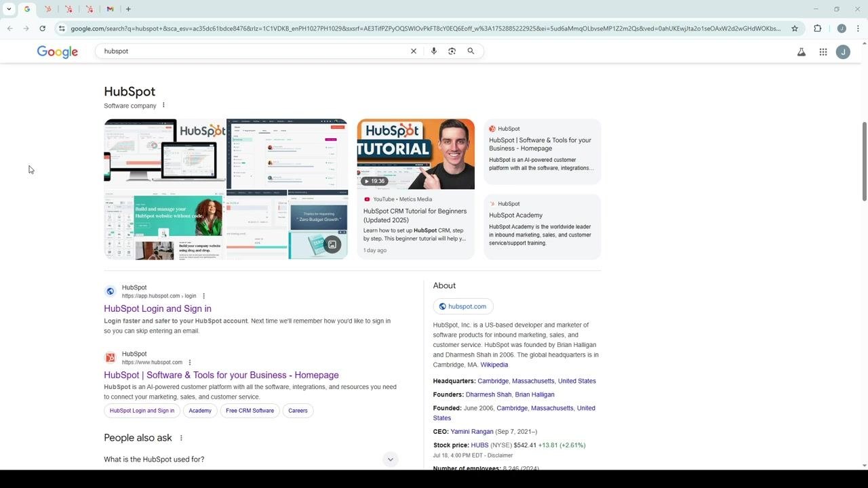Open the Wikipedia link

coord(494,365)
